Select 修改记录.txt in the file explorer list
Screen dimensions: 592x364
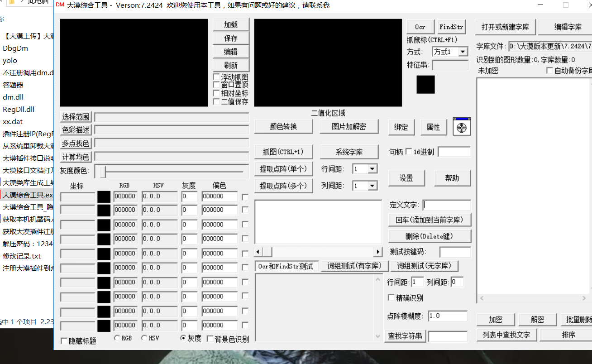[22, 256]
